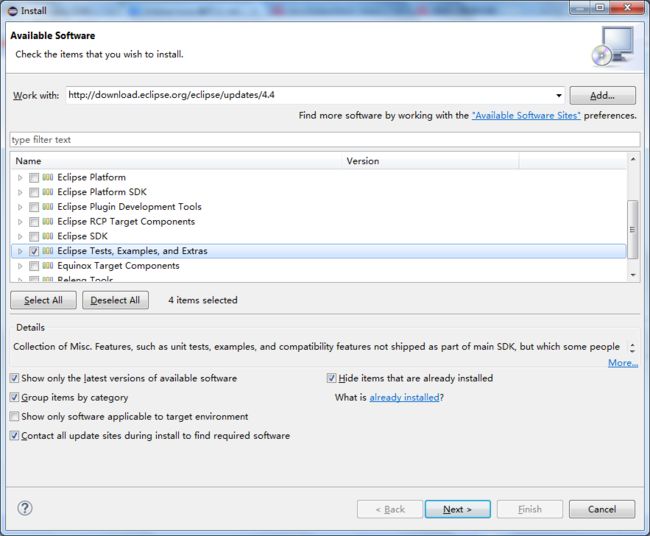This screenshot has width=650, height=536.
Task: Uncheck Eclipse Tests, Examples, and Extras checkbox
Action: pyautogui.click(x=34, y=251)
